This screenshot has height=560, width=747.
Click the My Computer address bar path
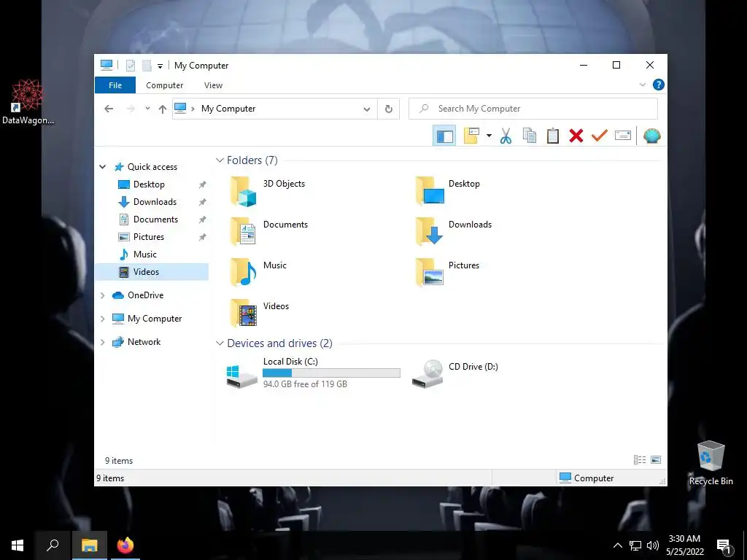click(x=228, y=109)
